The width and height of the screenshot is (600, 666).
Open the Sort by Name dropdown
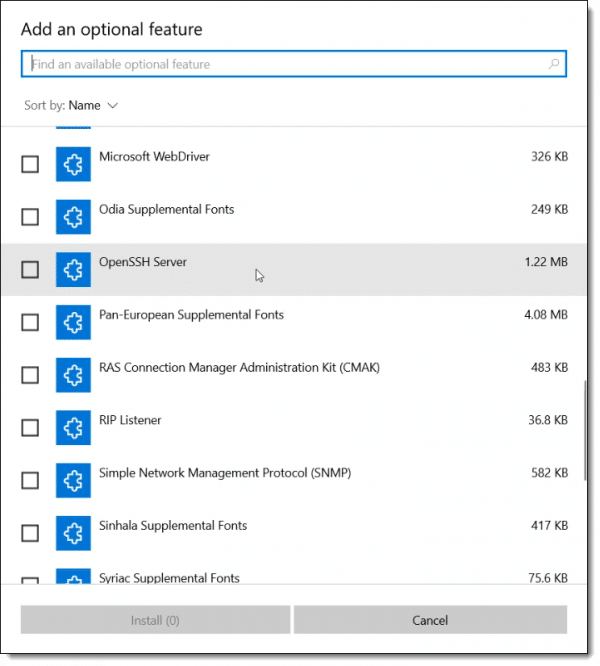click(71, 105)
